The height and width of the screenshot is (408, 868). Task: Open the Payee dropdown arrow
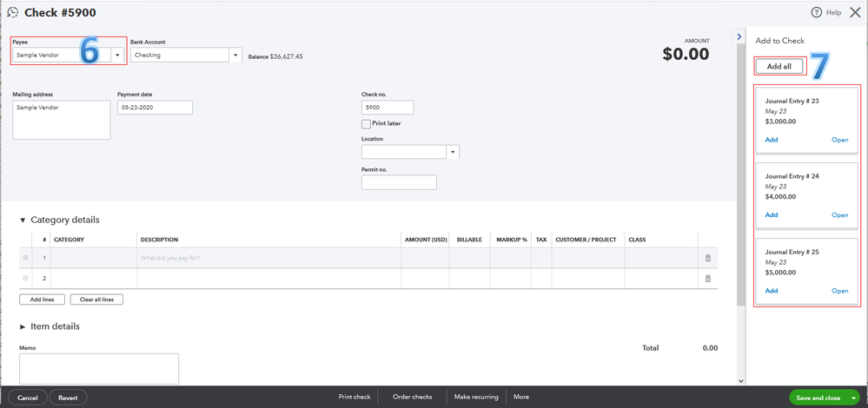pos(118,55)
